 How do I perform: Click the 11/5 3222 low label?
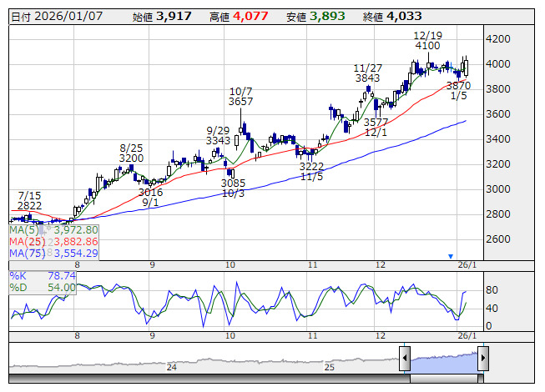point(312,173)
